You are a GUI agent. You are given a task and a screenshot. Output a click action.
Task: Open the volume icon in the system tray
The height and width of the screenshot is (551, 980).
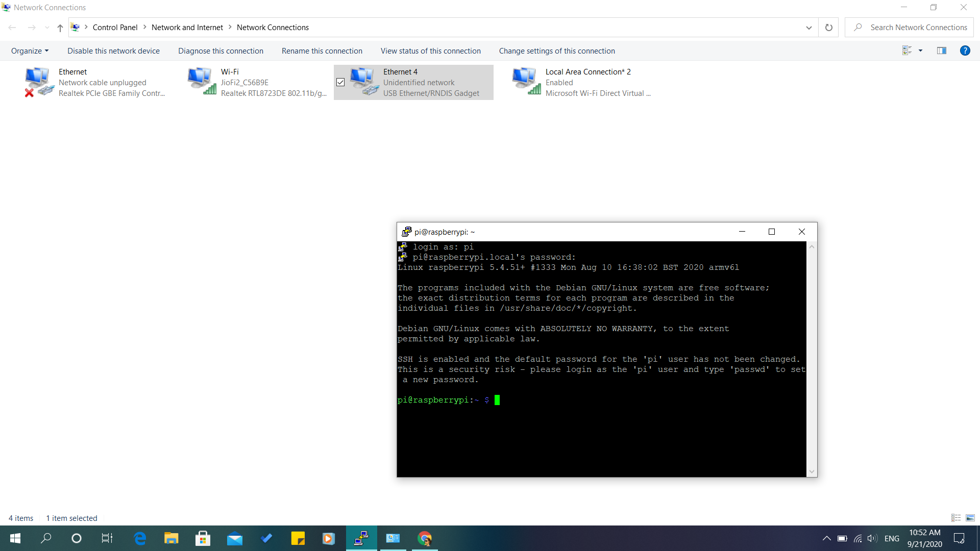pyautogui.click(x=872, y=538)
